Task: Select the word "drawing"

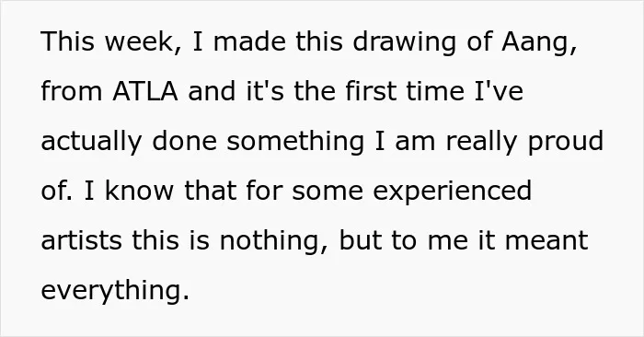Action: [404, 43]
